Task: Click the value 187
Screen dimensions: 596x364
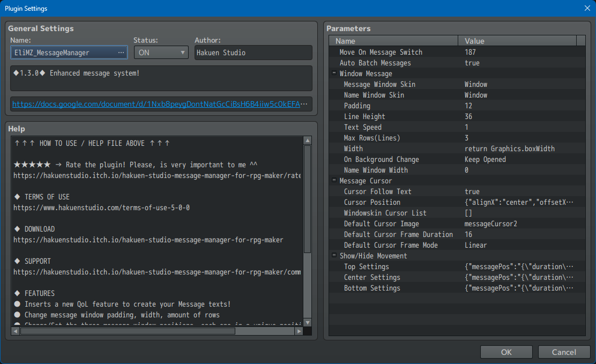Action: (470, 52)
